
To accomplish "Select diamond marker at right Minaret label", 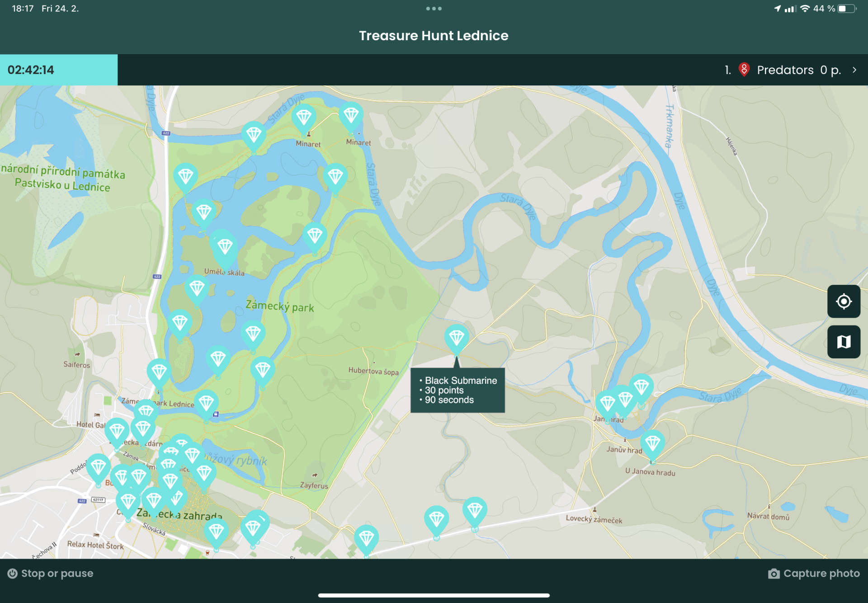I will pos(351,115).
